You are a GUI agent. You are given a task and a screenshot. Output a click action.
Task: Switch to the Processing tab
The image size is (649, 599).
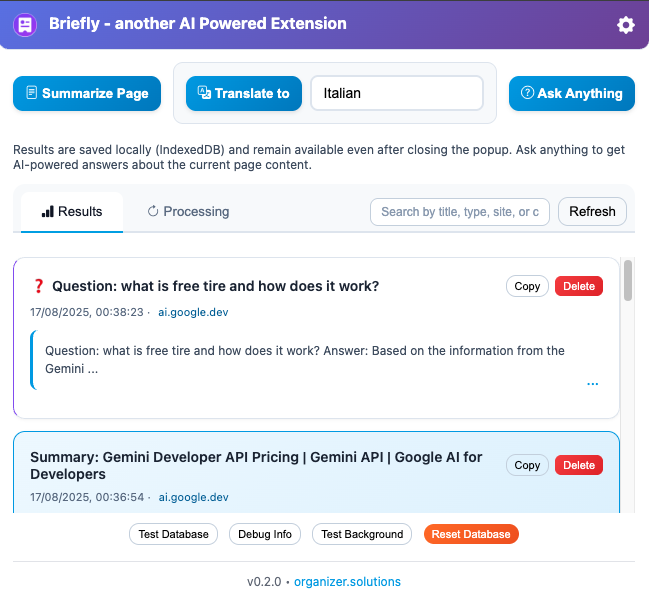pyautogui.click(x=188, y=212)
